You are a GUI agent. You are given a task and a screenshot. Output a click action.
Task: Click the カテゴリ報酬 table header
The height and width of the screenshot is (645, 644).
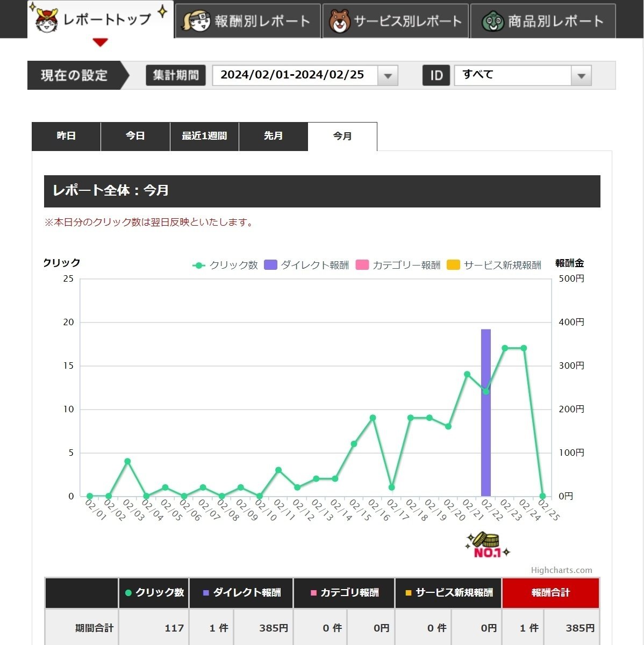(345, 593)
